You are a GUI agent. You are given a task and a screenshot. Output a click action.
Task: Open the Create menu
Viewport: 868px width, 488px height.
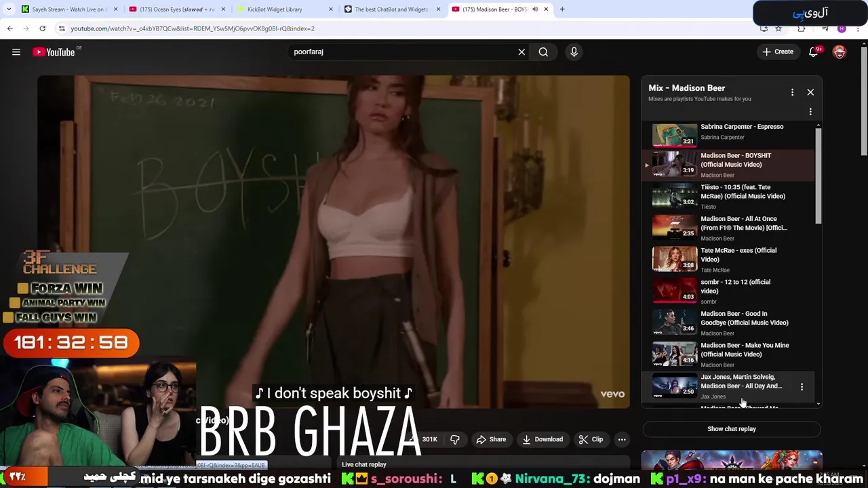pos(778,52)
